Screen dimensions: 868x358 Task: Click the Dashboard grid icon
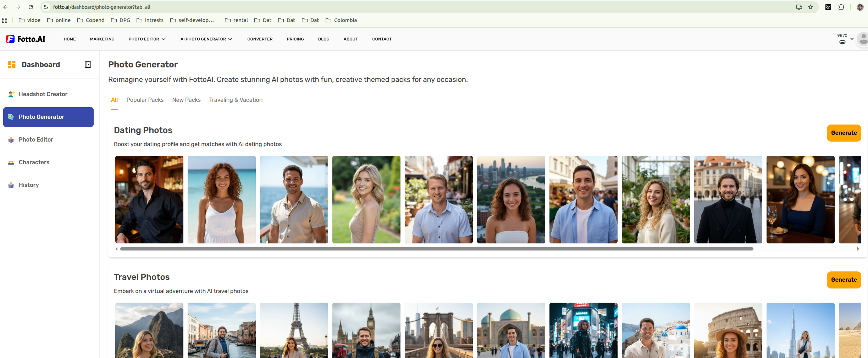12,65
